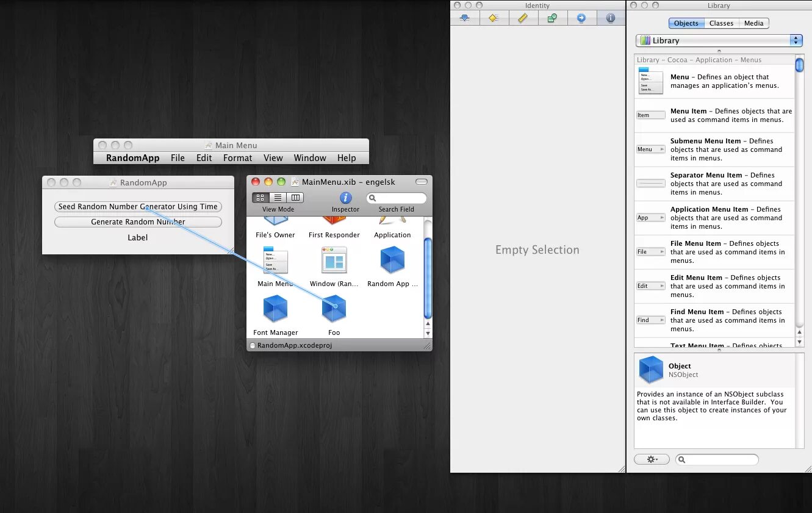This screenshot has height=513, width=812.
Task: Click Seed Random Number Generator Using Time
Action: [x=138, y=207]
